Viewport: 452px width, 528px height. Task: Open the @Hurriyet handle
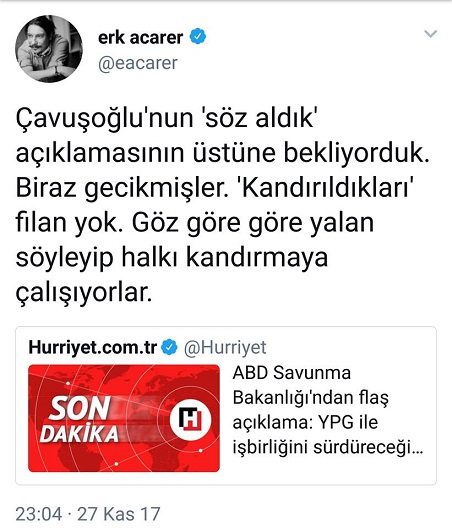pyautogui.click(x=225, y=348)
